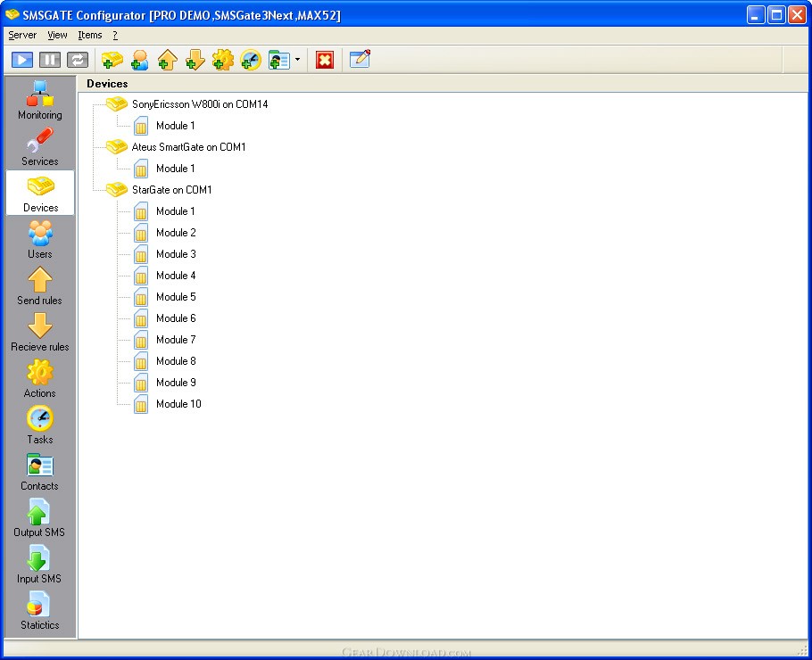Image resolution: width=812 pixels, height=660 pixels.
Task: Pause the server from the toolbar
Action: [50, 60]
